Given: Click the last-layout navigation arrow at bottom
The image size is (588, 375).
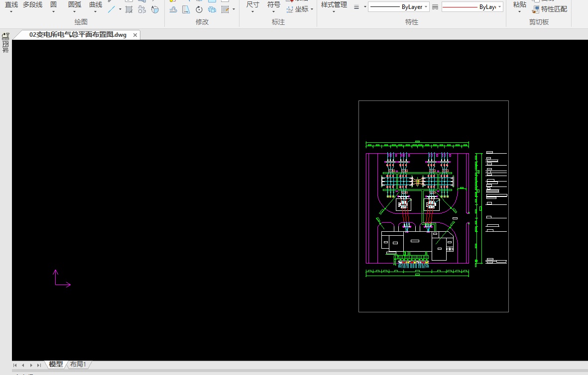Looking at the screenshot, I should click(39, 365).
